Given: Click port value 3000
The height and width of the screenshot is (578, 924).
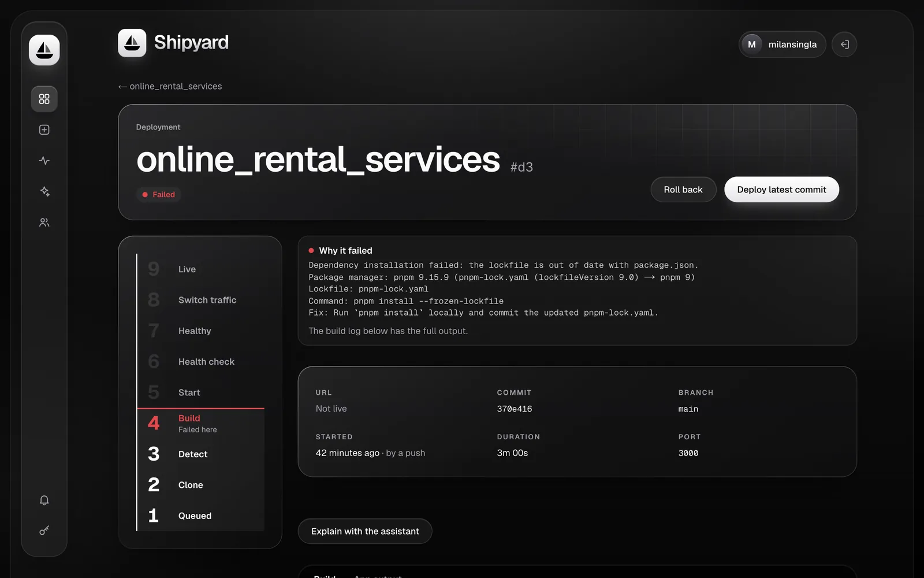Looking at the screenshot, I should [x=688, y=453].
